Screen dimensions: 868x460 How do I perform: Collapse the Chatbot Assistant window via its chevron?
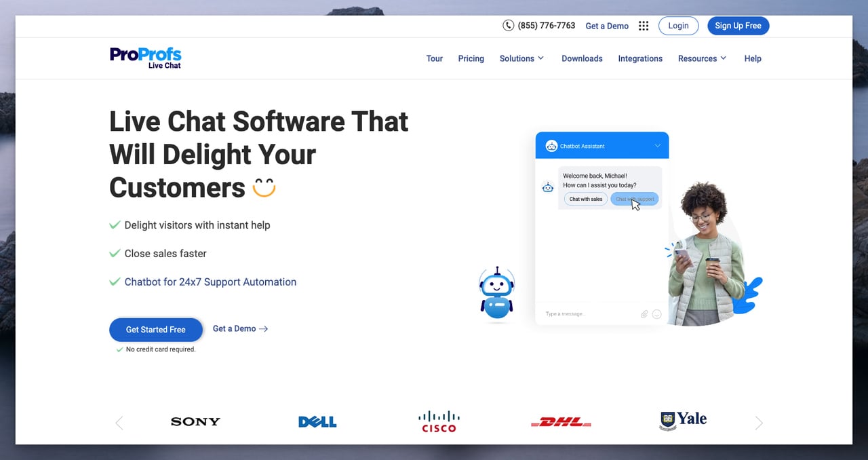pos(656,145)
